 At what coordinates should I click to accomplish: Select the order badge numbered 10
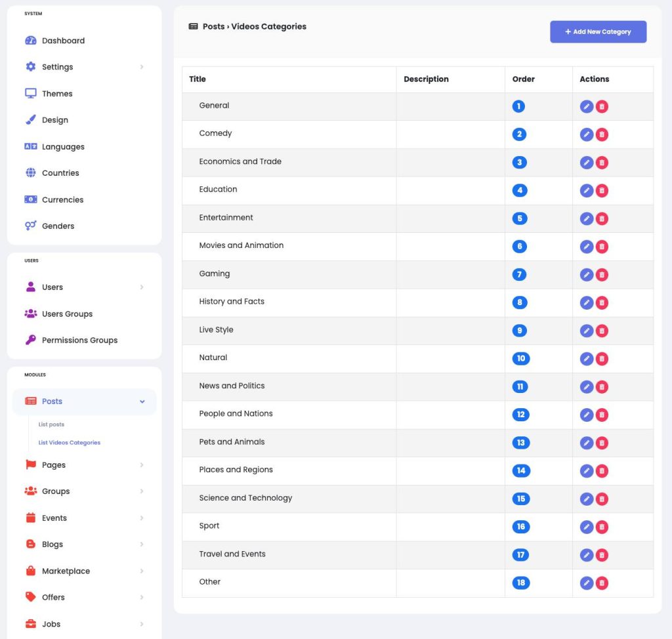point(520,359)
